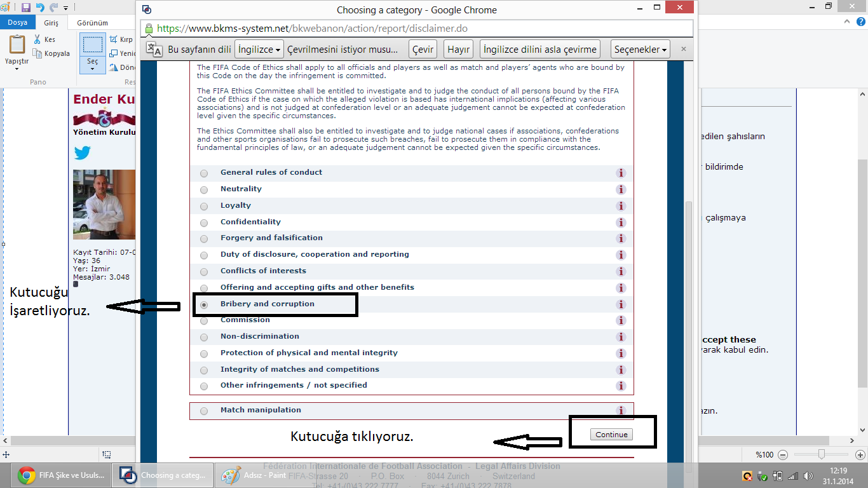Click the info icon for Match manipulation
The width and height of the screenshot is (868, 488).
point(621,410)
